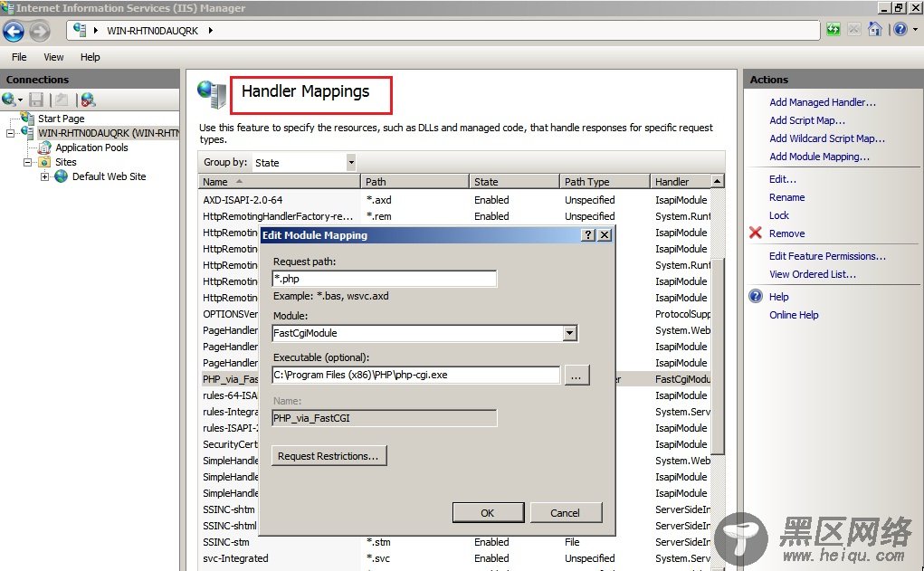
Task: Open the Group by State dropdown
Action: 350,162
